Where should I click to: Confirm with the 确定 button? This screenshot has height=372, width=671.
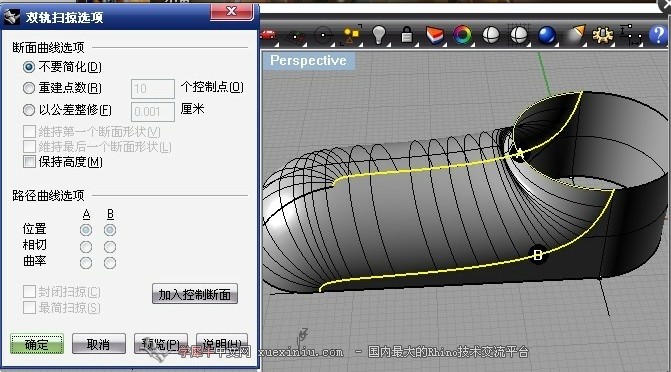tap(37, 344)
